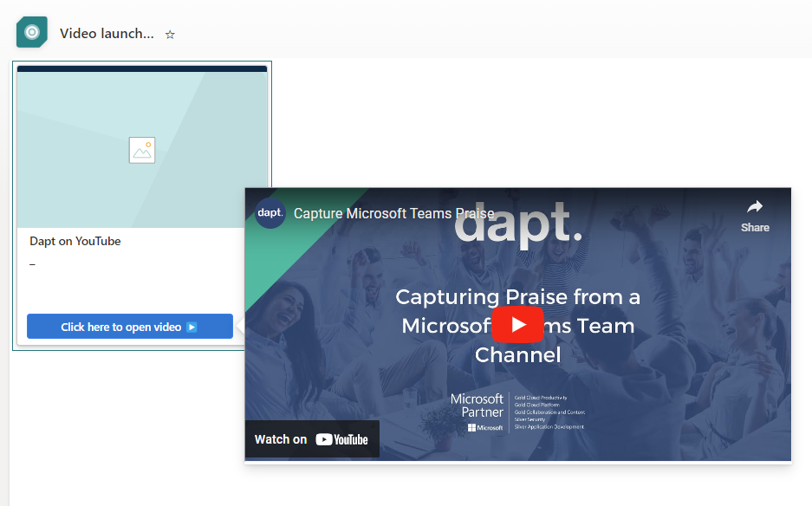Open "Capture Microsoft Teams Praise" video title

(394, 213)
